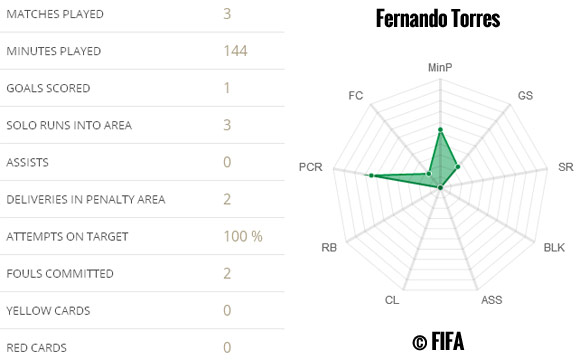Click the Yellow Cards row label
The image size is (580, 360).
[48, 310]
